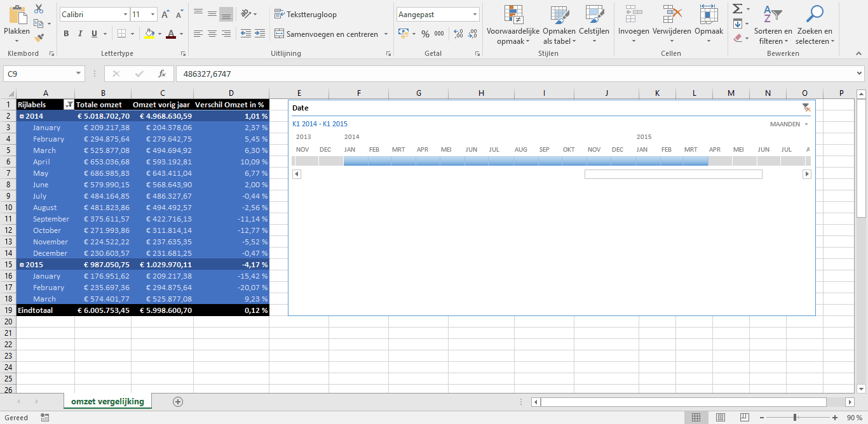Decrease indent

coord(245,34)
